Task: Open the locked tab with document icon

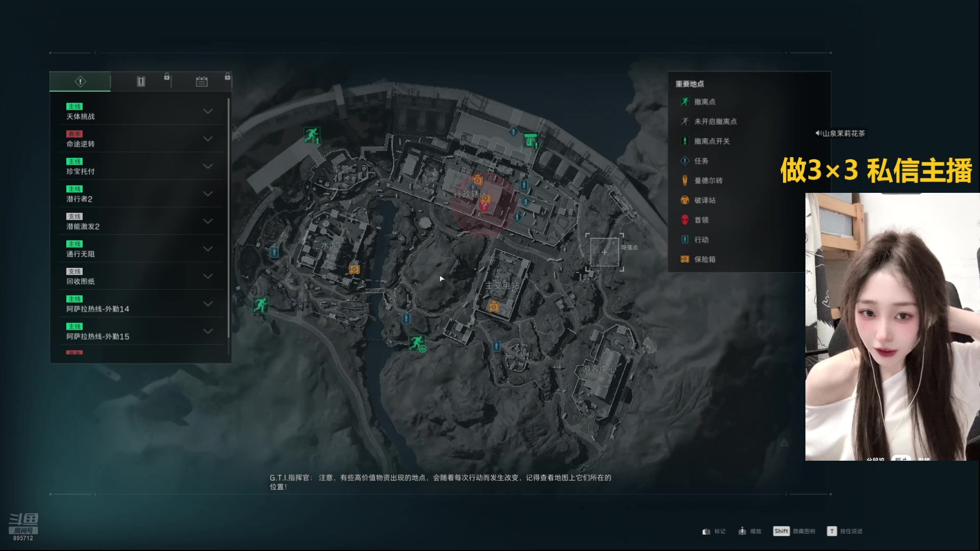Action: pyautogui.click(x=141, y=82)
